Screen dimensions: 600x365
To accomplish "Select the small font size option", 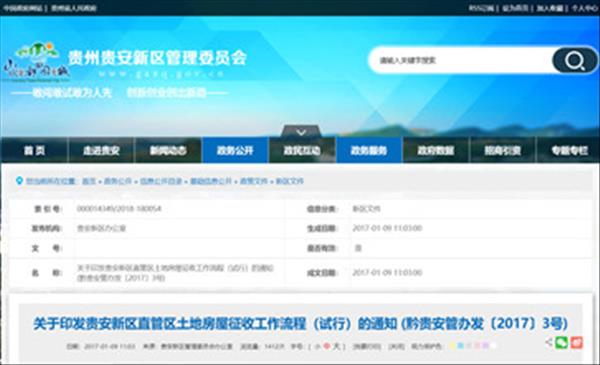I will (x=318, y=346).
